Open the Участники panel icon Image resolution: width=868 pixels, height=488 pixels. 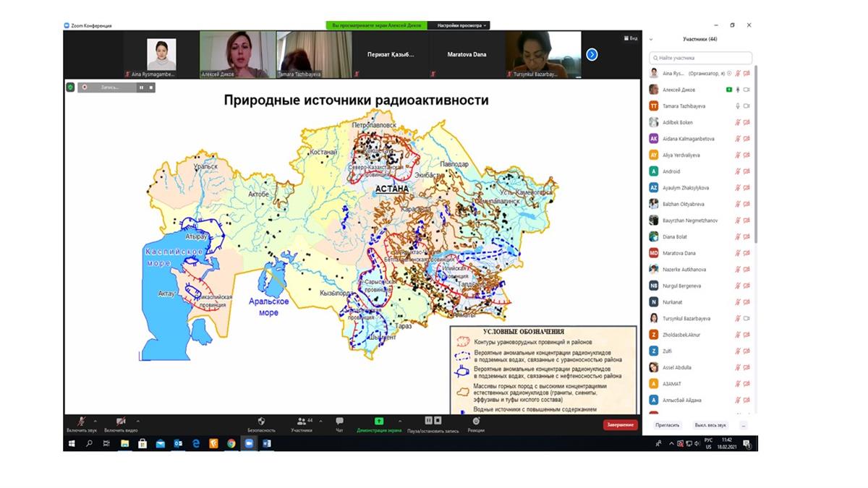click(x=301, y=421)
